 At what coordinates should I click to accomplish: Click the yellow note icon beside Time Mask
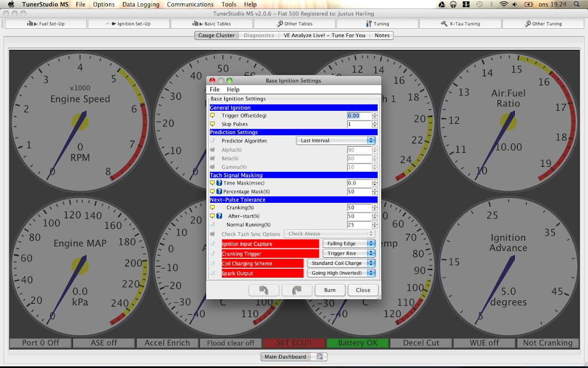(212, 183)
